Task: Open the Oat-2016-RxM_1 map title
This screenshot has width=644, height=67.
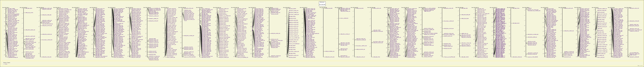Action: (x=6, y=7)
